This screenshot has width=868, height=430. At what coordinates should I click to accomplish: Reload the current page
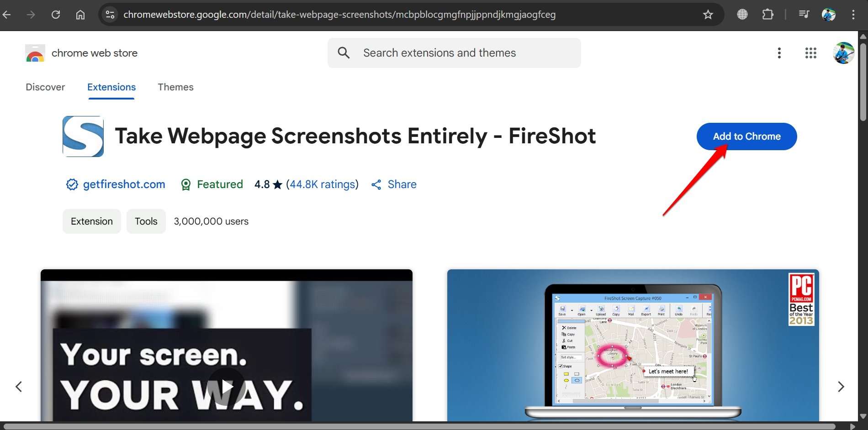click(56, 15)
